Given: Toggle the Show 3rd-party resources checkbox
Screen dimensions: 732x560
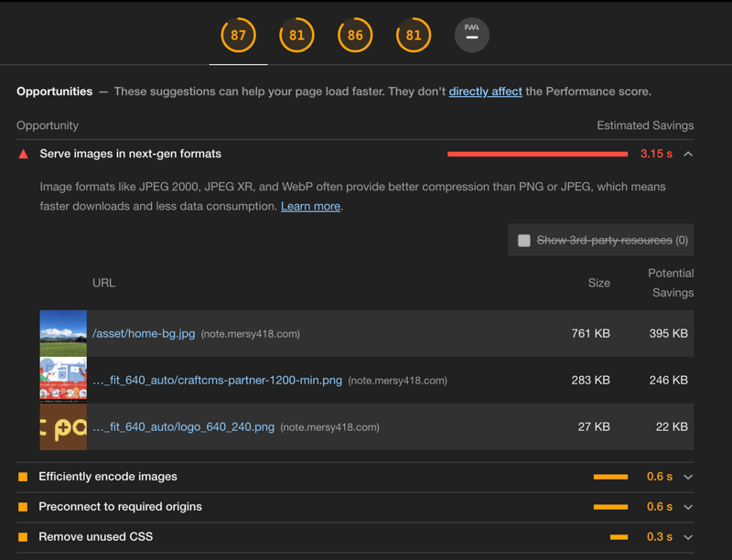Looking at the screenshot, I should 524,241.
